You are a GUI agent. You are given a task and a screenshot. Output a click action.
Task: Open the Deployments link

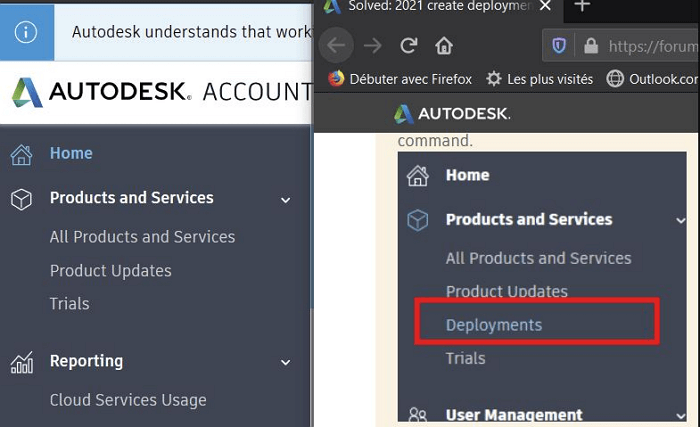(x=494, y=325)
